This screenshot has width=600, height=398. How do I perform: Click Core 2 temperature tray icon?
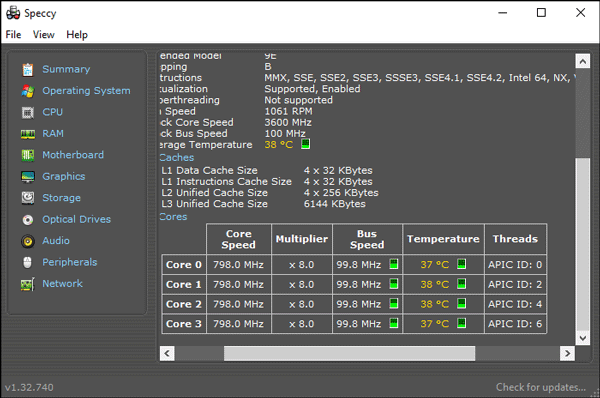pos(461,303)
